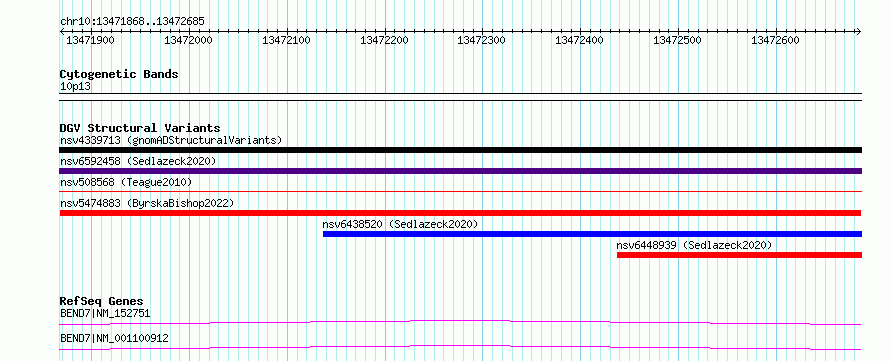Select the BEND7|NM_001100912 gene label
Viewport: 890px width, 361px height.
click(x=114, y=338)
